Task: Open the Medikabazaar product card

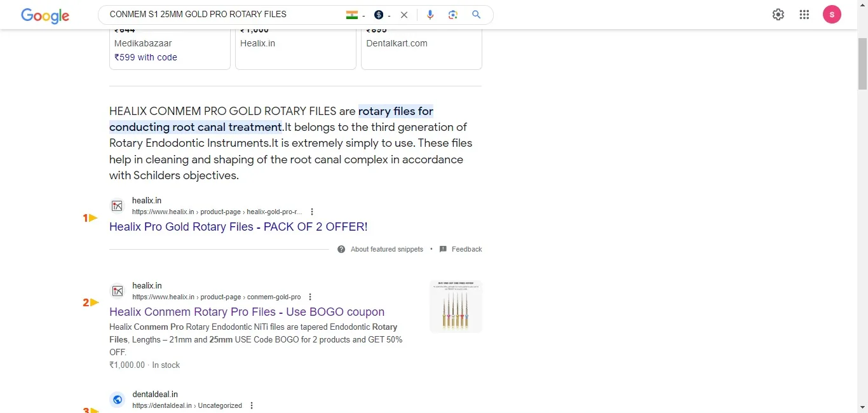Action: (x=170, y=48)
